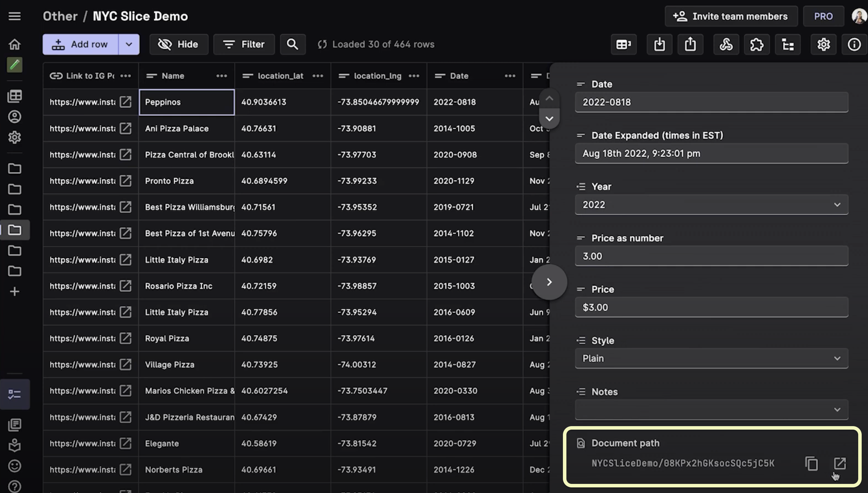Viewport: 868px width, 493px height.
Task: Copy the document path
Action: coord(811,463)
